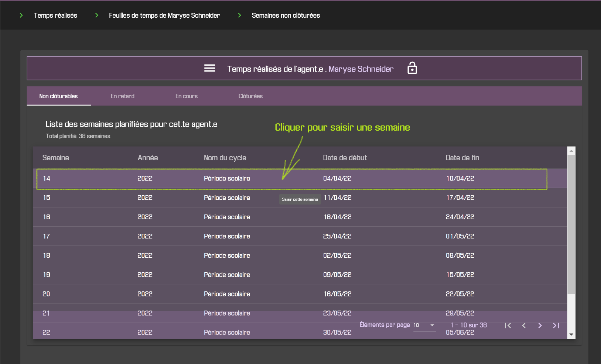Click the 1 – 10 sur 38 range label
Image resolution: width=601 pixels, height=364 pixels.
coord(469,325)
